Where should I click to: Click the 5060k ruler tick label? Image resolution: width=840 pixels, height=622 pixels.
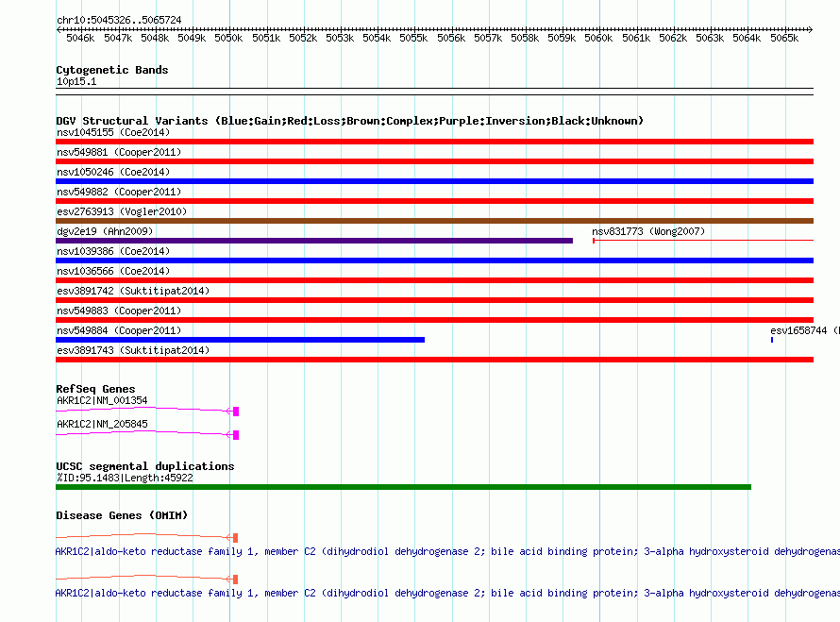click(598, 38)
